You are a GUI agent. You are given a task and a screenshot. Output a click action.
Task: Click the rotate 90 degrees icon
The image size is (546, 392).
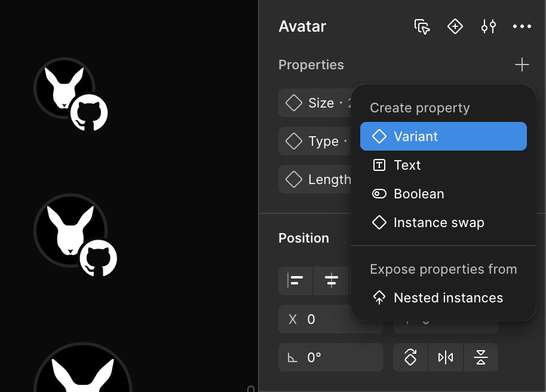[x=410, y=357]
